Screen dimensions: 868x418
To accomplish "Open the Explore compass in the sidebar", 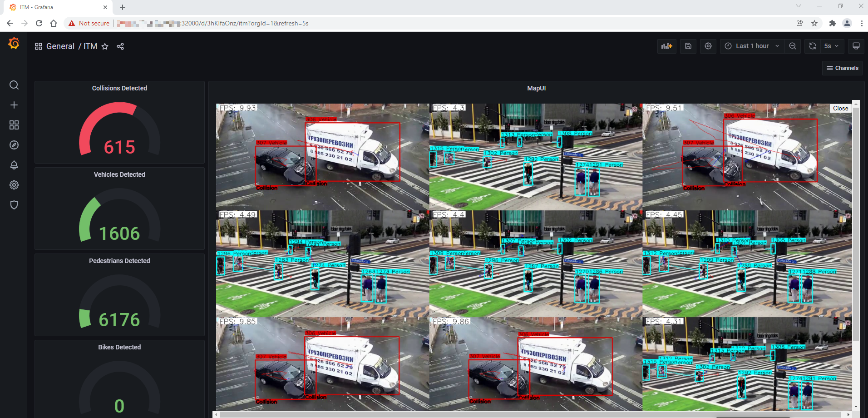I will (14, 145).
